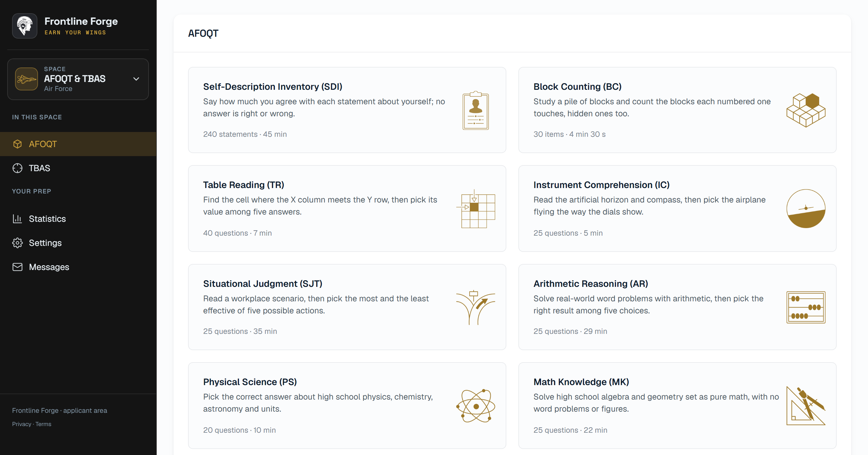Open Self-Description Inventory (SDI) card title
This screenshot has height=455, width=868.
[x=272, y=86]
